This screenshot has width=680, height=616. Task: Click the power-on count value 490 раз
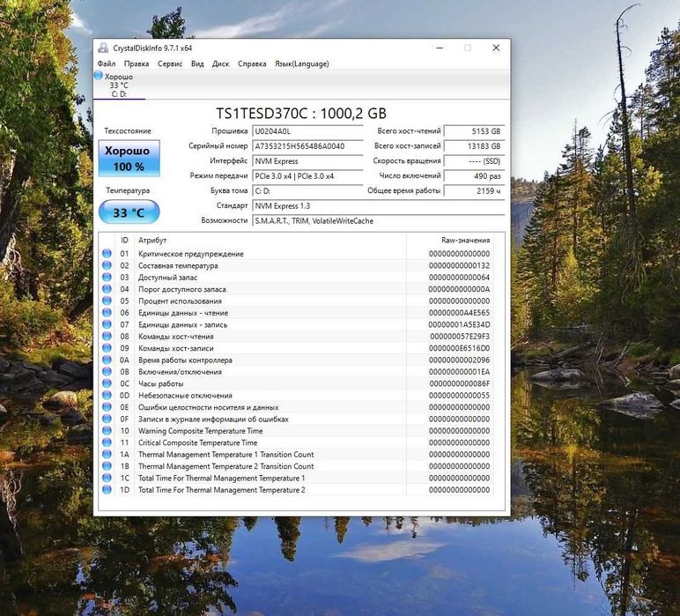tap(475, 176)
